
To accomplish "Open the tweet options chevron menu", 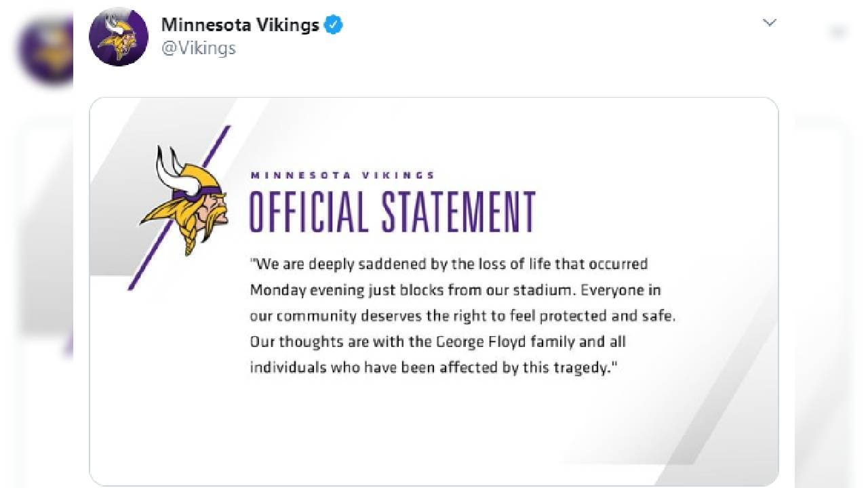I will [769, 23].
